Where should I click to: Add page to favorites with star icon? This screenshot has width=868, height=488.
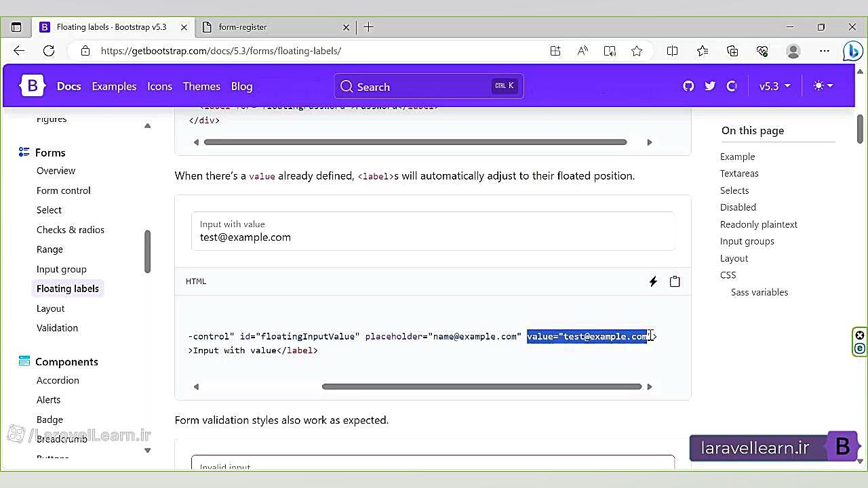click(x=637, y=51)
